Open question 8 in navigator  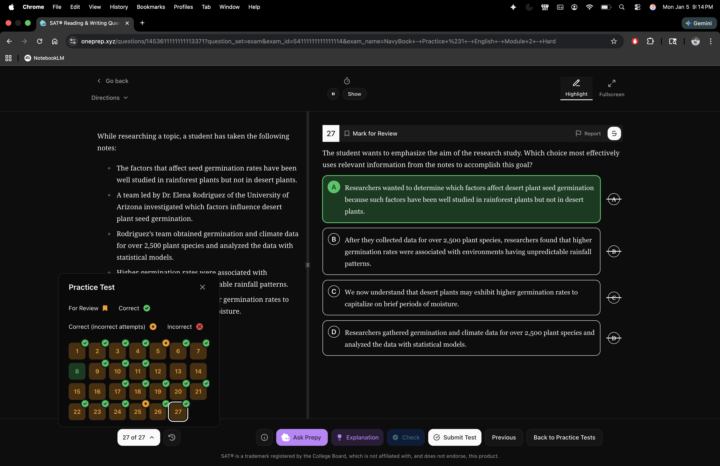pyautogui.click(x=77, y=371)
